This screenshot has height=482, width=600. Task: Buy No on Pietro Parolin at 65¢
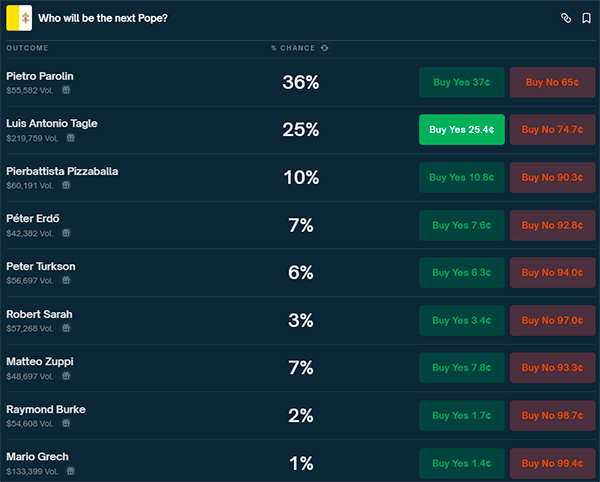551,82
